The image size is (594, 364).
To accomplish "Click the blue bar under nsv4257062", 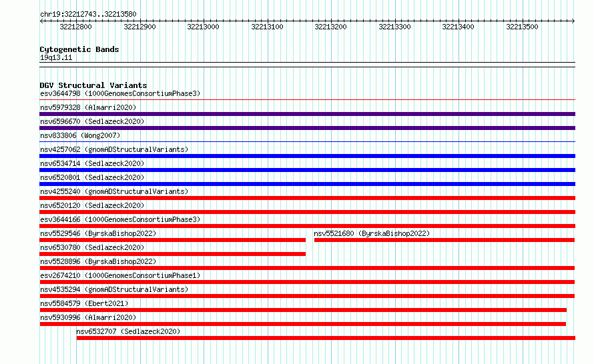I will click(x=307, y=156).
